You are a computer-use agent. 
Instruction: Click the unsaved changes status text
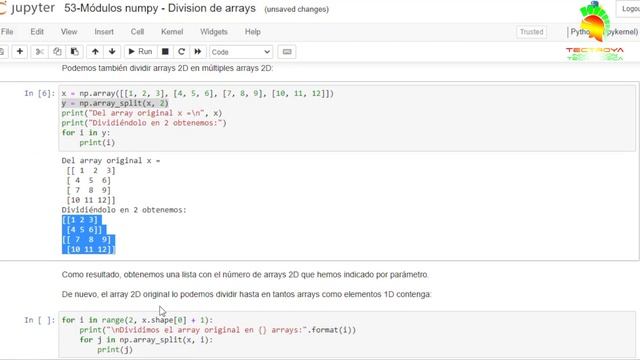pos(296,9)
